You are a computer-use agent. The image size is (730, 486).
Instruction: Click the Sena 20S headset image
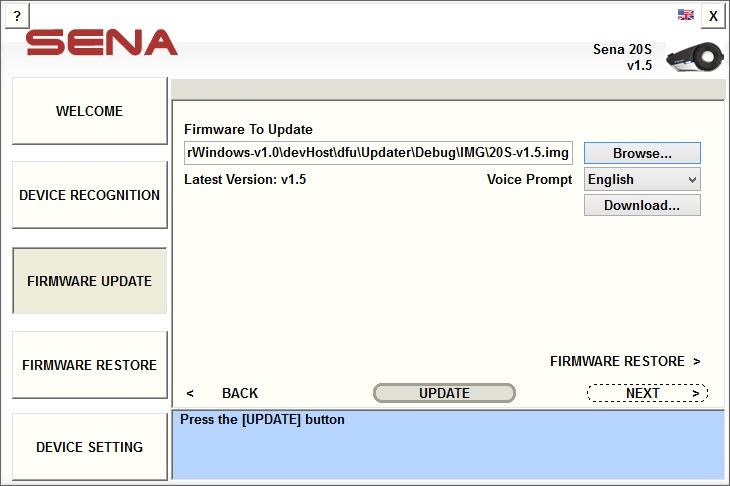pyautogui.click(x=695, y=57)
